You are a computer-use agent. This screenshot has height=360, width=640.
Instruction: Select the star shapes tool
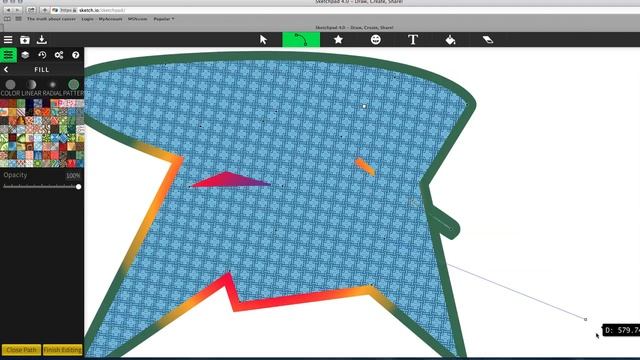(x=338, y=40)
